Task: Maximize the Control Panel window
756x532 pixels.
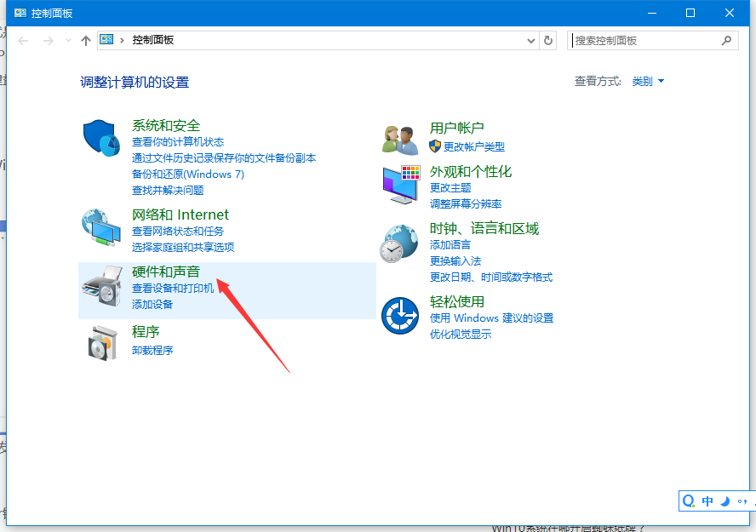Action: (x=690, y=13)
